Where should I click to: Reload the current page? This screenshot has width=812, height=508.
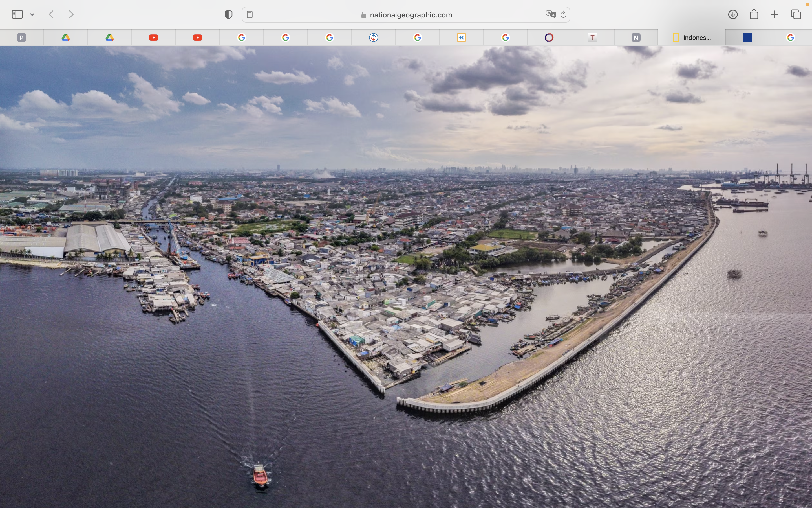click(563, 14)
